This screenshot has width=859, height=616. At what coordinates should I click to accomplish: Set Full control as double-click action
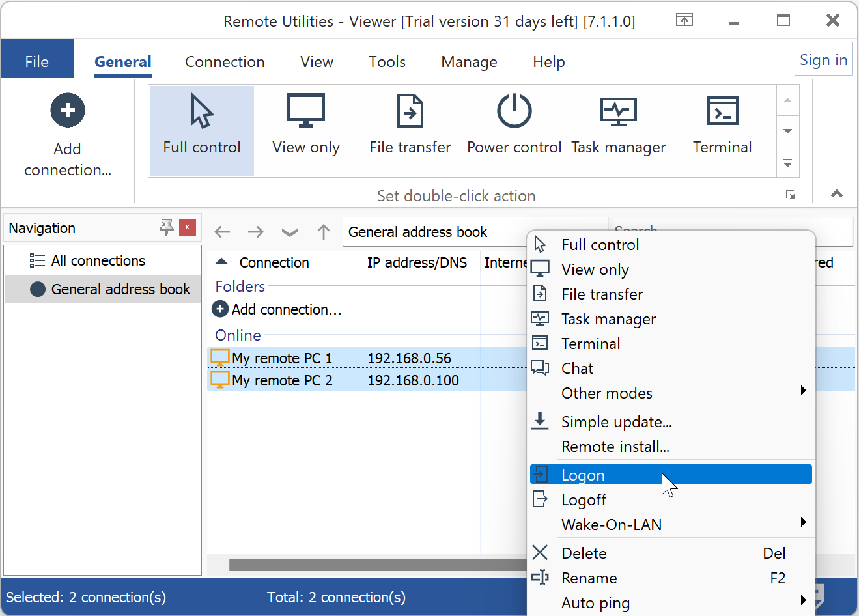pos(202,130)
